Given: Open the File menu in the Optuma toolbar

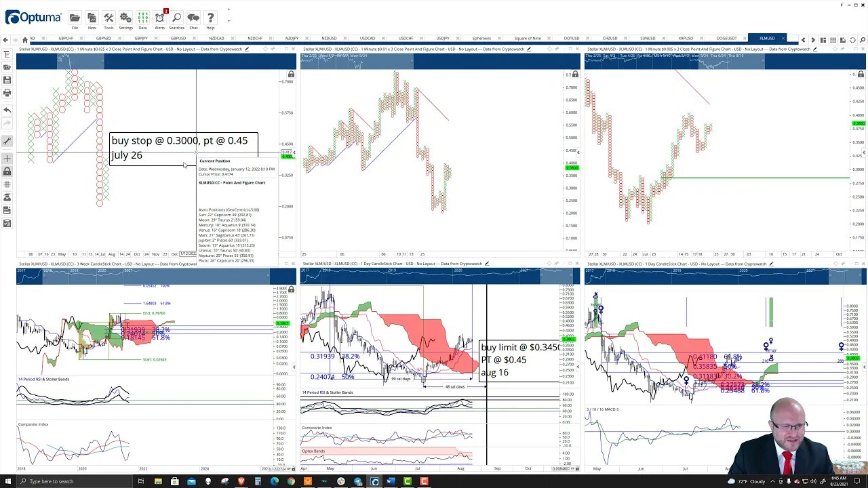Looking at the screenshot, I should tap(75, 20).
